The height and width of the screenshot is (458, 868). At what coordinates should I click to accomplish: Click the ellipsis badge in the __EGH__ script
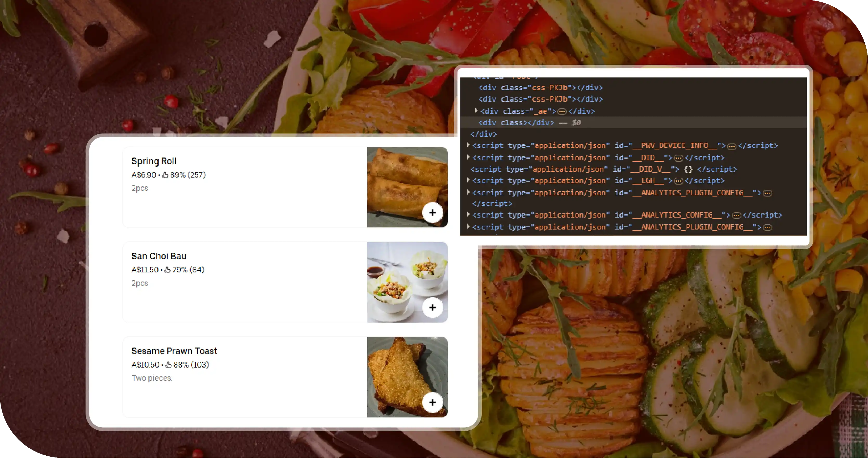coord(678,181)
